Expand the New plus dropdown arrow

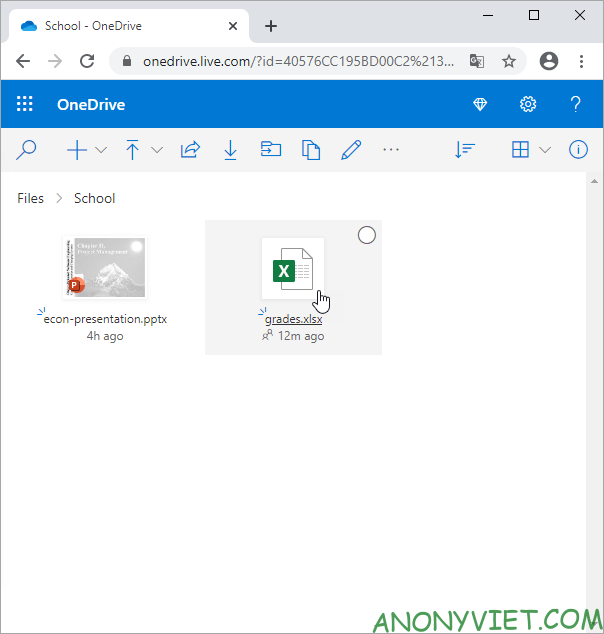(101, 150)
